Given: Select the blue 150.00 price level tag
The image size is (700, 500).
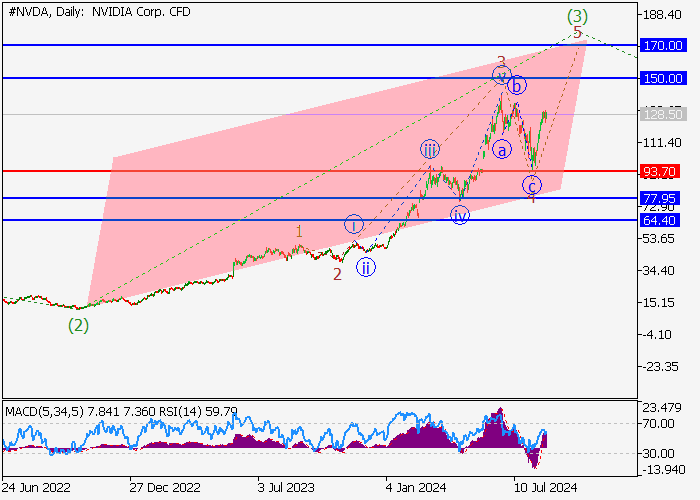Looking at the screenshot, I should (663, 79).
